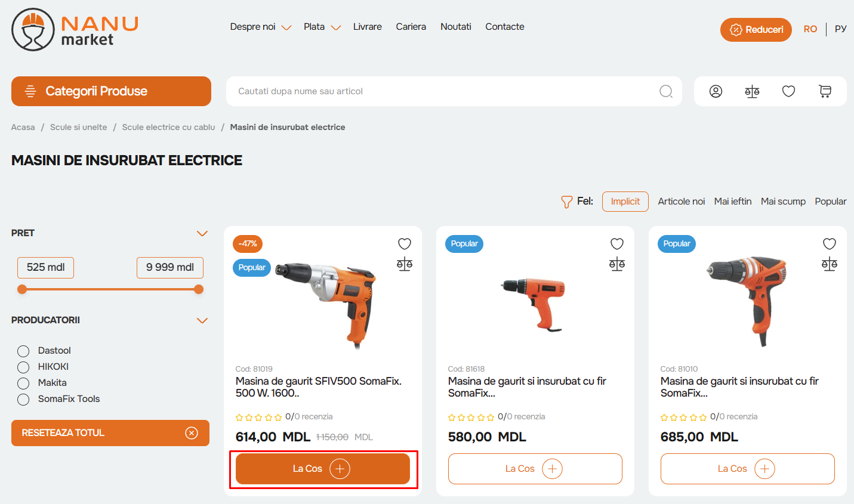Open the Contacte page

(x=505, y=27)
